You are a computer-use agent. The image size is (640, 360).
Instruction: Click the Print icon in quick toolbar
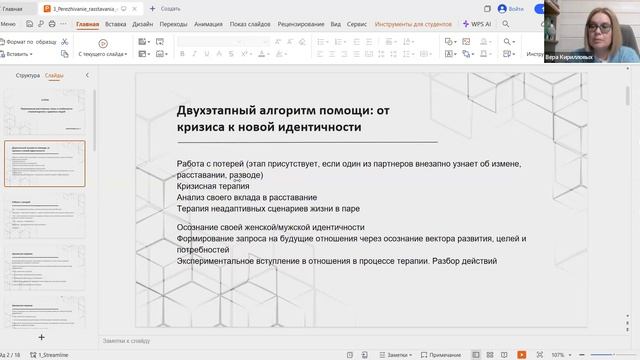click(x=52, y=24)
